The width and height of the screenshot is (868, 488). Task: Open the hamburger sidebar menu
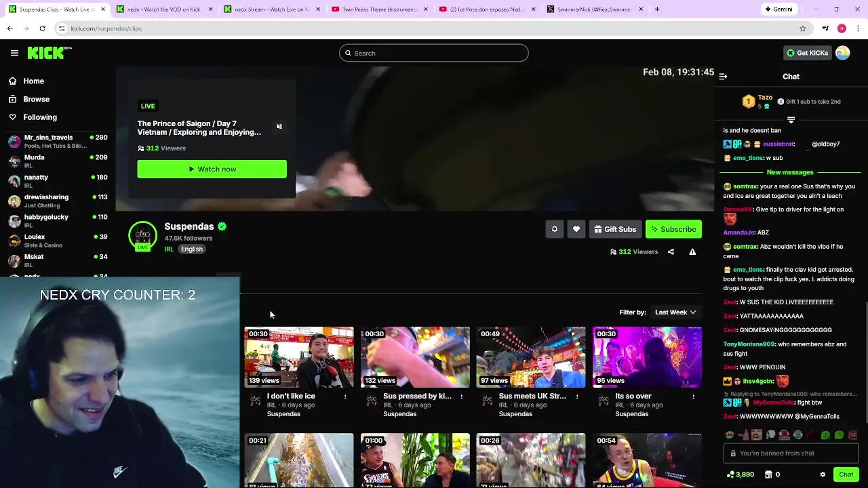pos(14,53)
